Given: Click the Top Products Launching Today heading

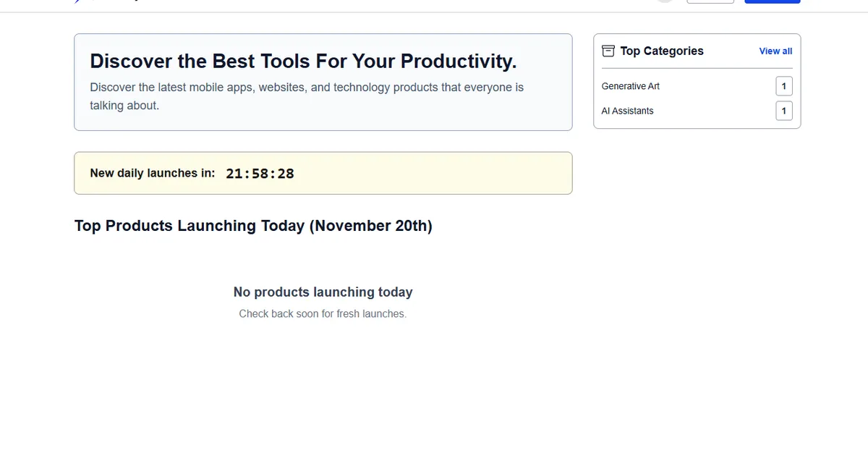Looking at the screenshot, I should tap(253, 226).
